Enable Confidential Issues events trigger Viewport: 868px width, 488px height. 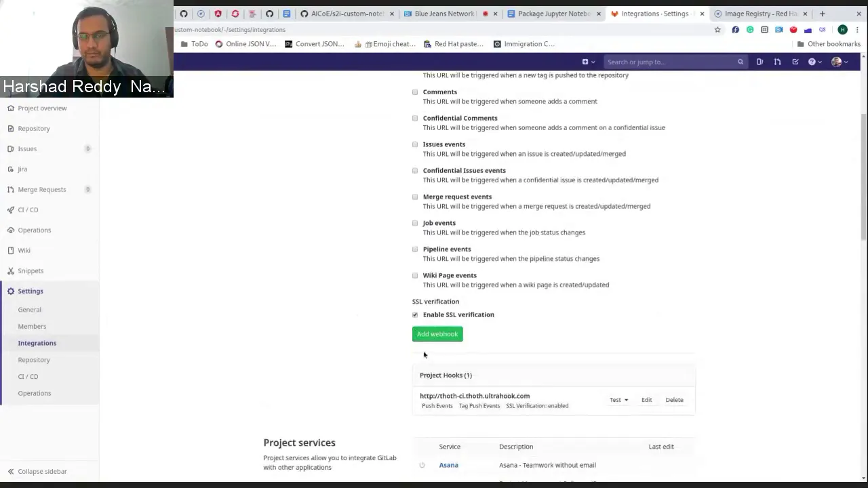coord(415,171)
